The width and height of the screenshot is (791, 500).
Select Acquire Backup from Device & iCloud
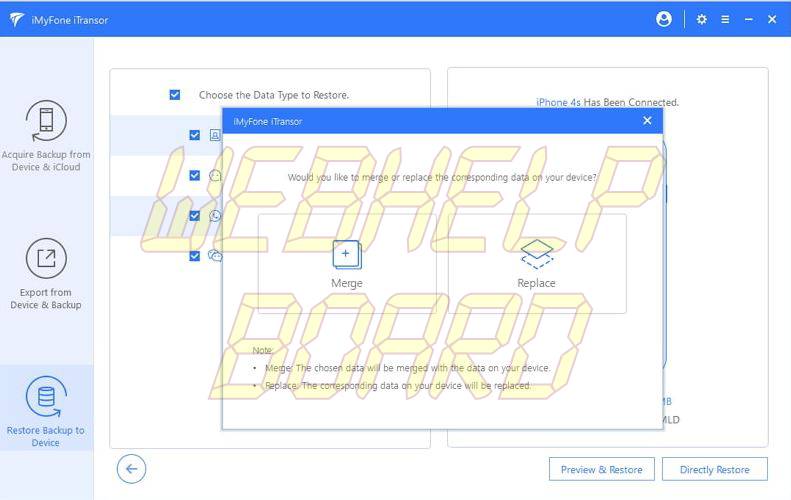click(x=46, y=136)
